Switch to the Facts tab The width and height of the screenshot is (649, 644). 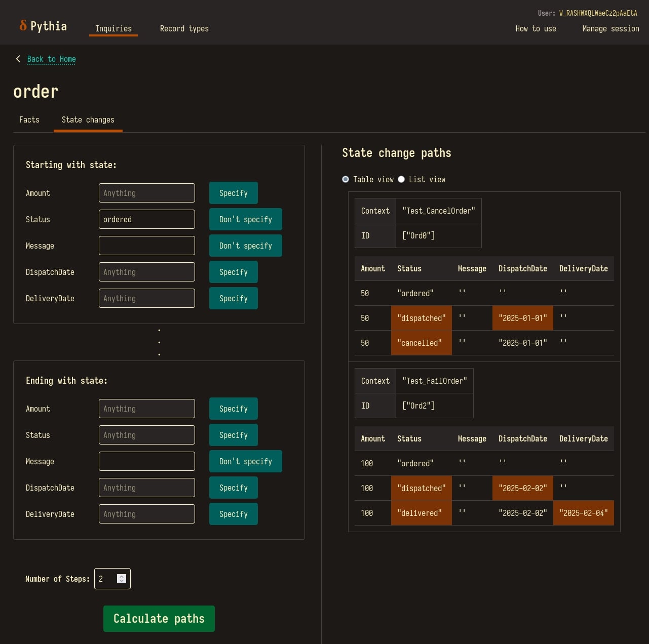[x=29, y=119]
